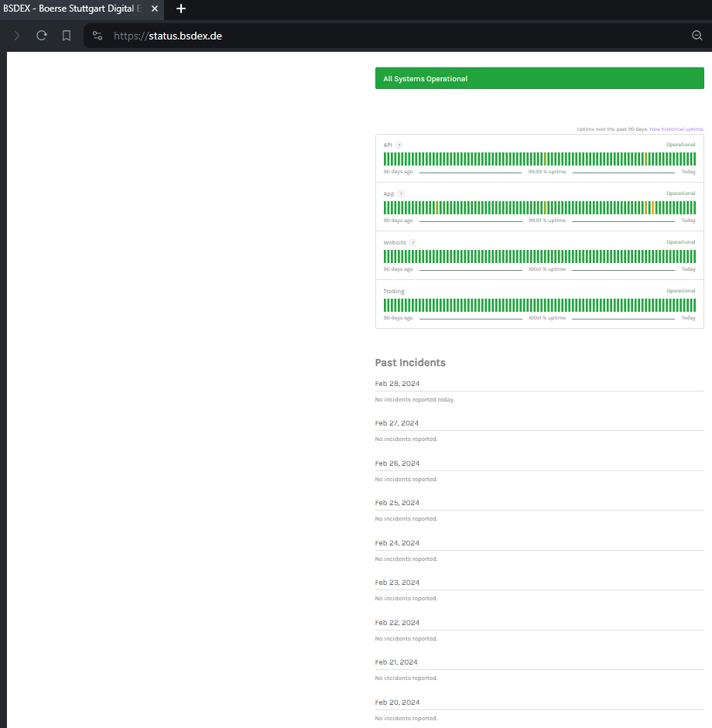Image resolution: width=712 pixels, height=728 pixels.
Task: Click the forward navigation arrow
Action: [x=17, y=36]
